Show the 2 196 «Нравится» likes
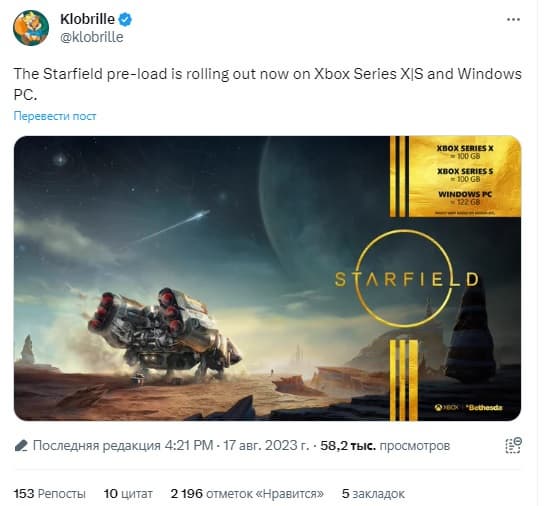 247,493
